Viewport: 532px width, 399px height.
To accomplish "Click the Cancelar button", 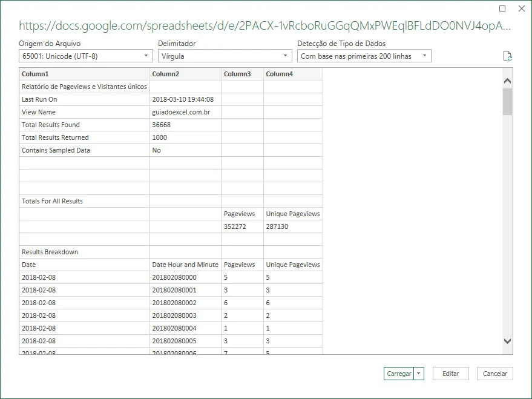I will pyautogui.click(x=495, y=374).
